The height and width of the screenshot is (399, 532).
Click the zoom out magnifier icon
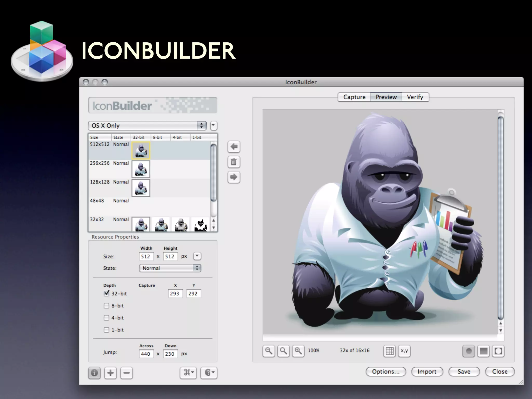tap(269, 351)
